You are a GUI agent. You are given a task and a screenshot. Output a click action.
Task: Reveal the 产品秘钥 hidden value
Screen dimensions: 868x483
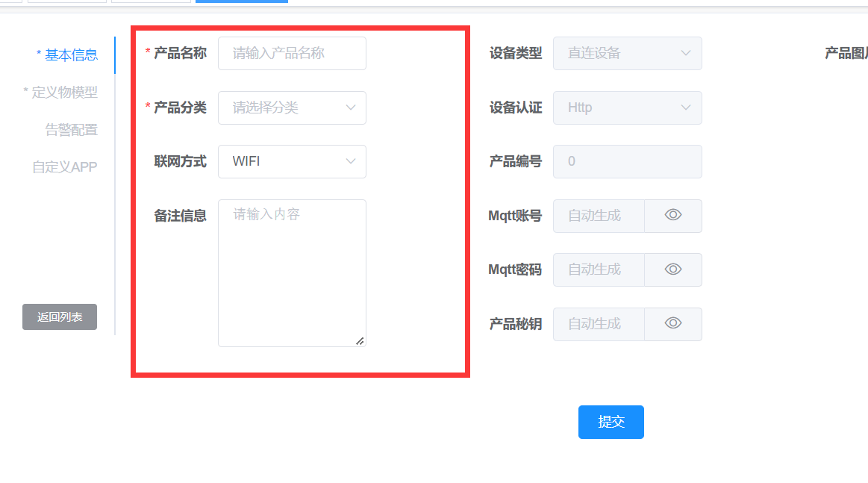[672, 324]
